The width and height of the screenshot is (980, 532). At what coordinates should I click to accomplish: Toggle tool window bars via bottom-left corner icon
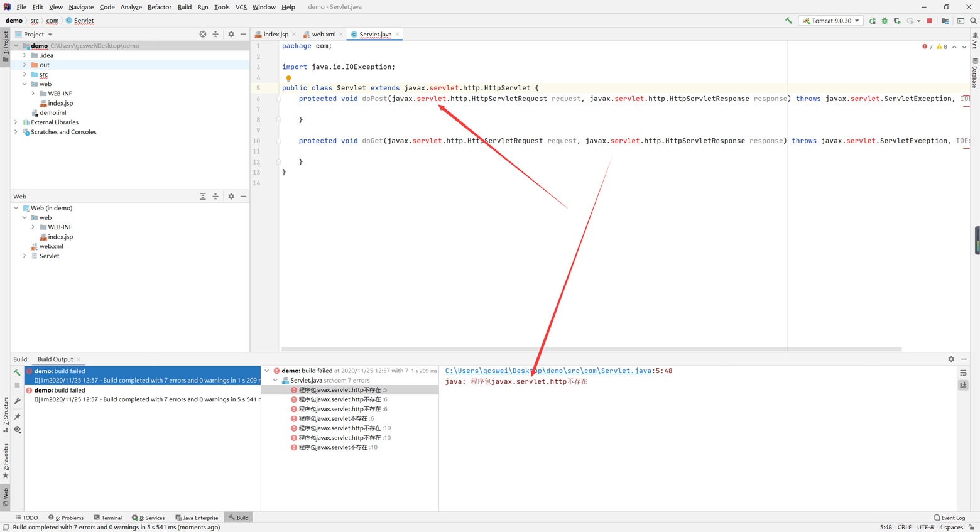tap(6, 528)
